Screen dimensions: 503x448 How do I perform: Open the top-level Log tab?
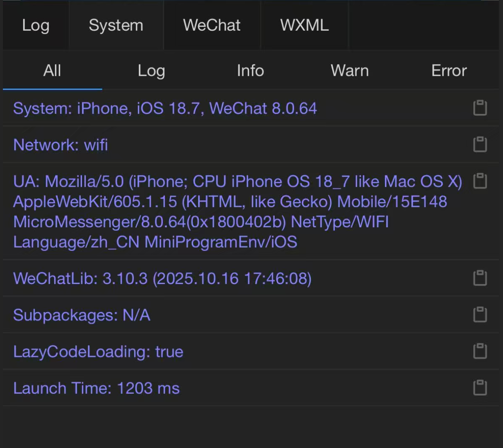pos(36,25)
